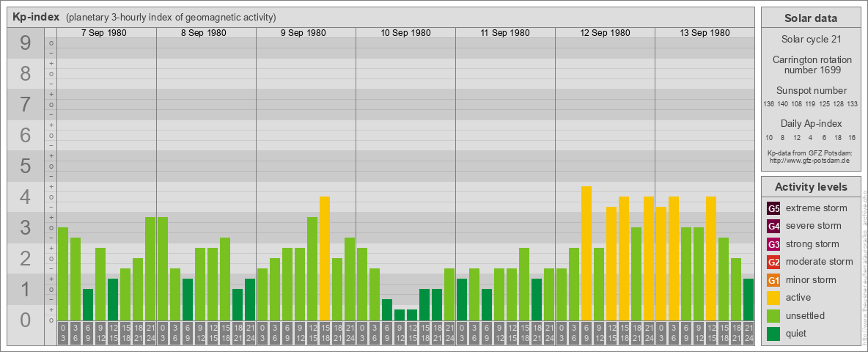Click the unsettled legend label
Screen dimensions: 868x352
(806, 315)
